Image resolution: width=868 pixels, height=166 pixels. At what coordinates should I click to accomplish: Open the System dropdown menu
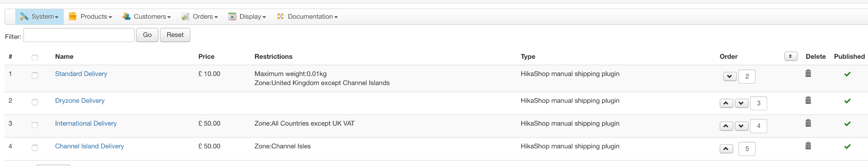(x=39, y=17)
